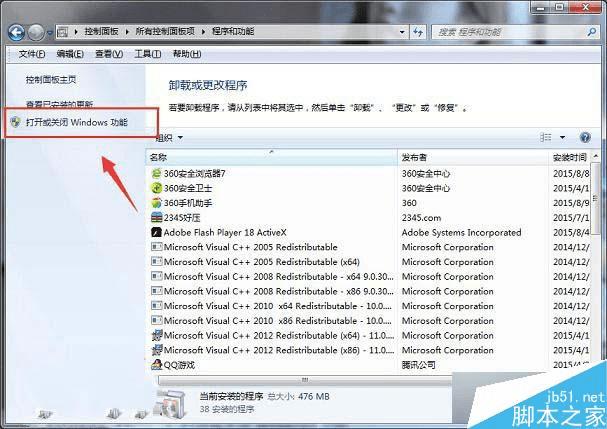Click the 当前安装的程序 details pane icon
This screenshot has width=607, height=429.
(x=171, y=405)
